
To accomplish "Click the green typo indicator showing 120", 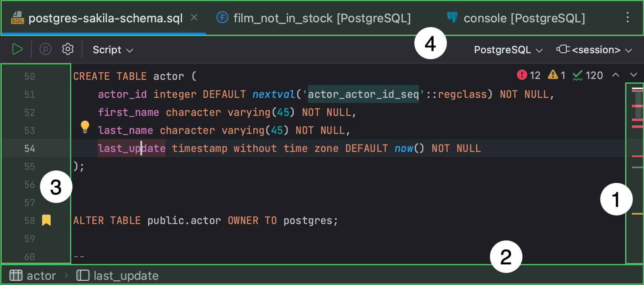I will [588, 76].
